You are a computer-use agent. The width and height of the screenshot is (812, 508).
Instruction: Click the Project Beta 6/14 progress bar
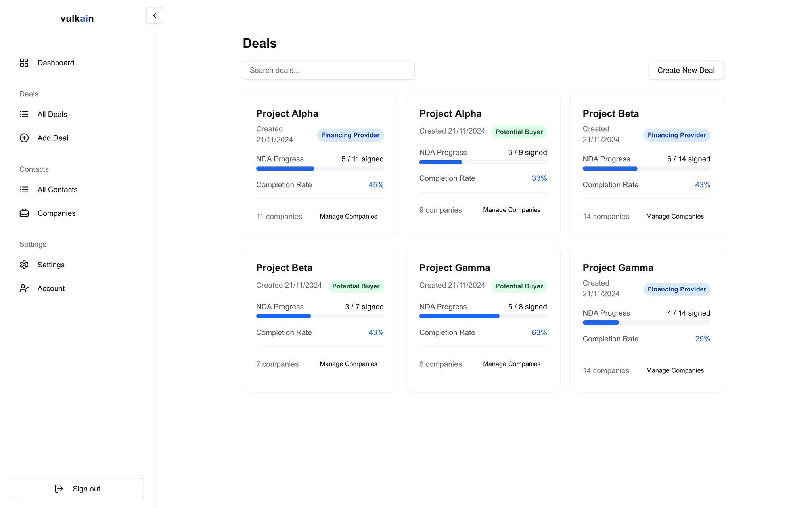click(x=646, y=169)
